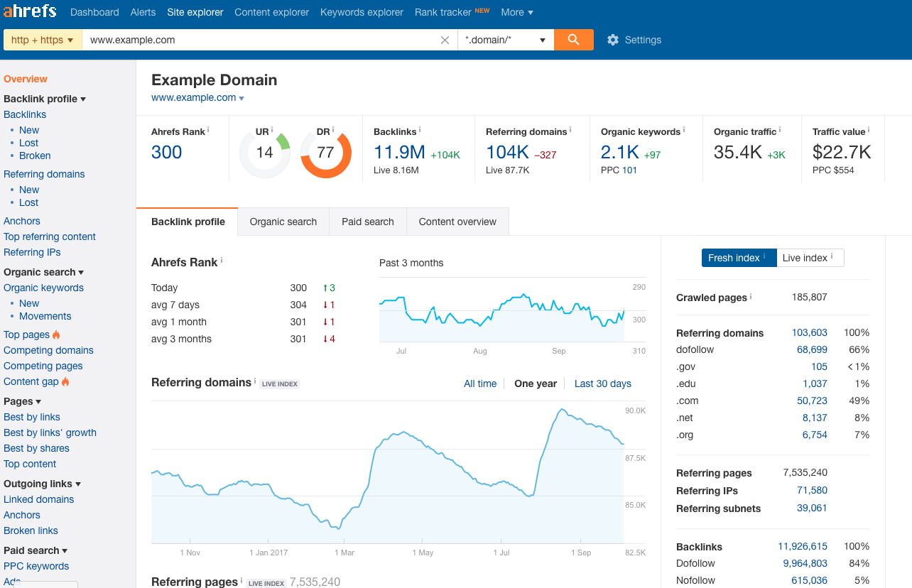Image resolution: width=912 pixels, height=588 pixels.
Task: Open Dashboard in top navigation
Action: [x=94, y=12]
